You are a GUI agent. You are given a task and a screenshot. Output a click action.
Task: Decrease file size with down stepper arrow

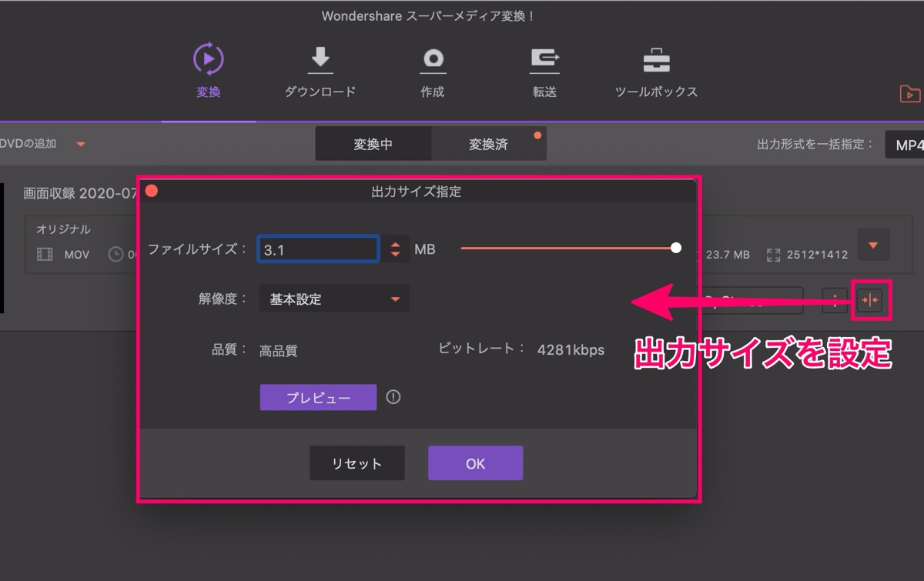[396, 255]
